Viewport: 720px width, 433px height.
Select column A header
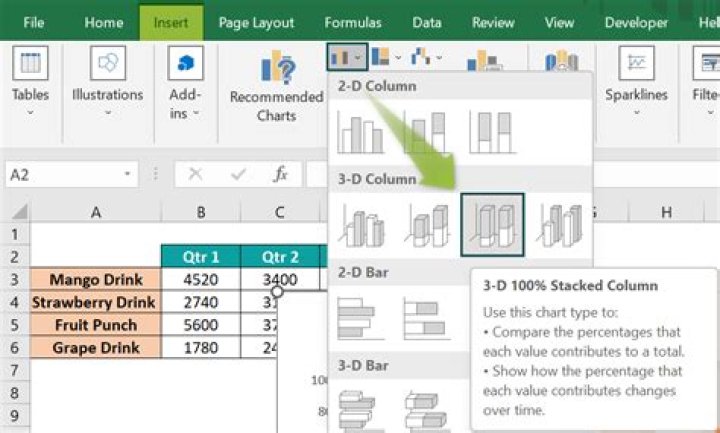pyautogui.click(x=96, y=212)
